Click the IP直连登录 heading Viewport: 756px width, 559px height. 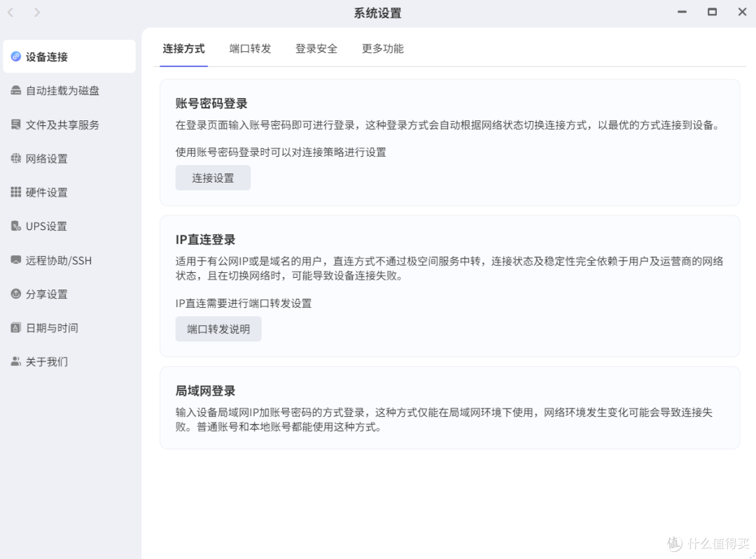(x=205, y=239)
